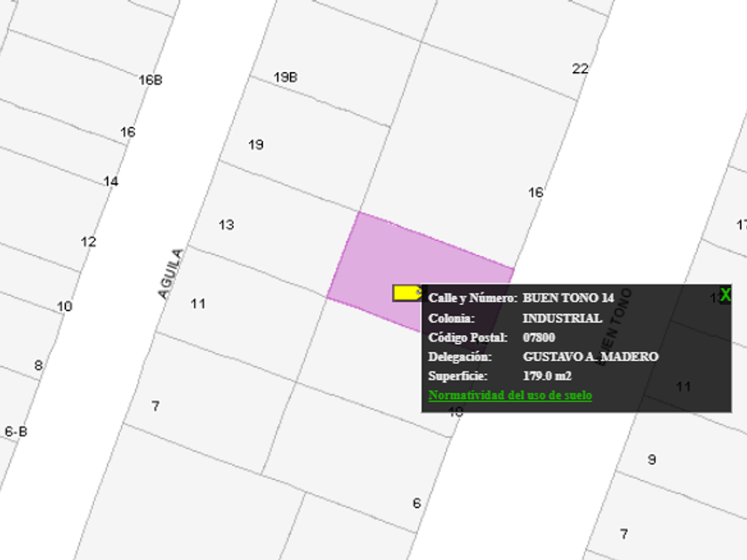Select lot 22 on the map
The height and width of the screenshot is (560, 747).
(x=580, y=68)
